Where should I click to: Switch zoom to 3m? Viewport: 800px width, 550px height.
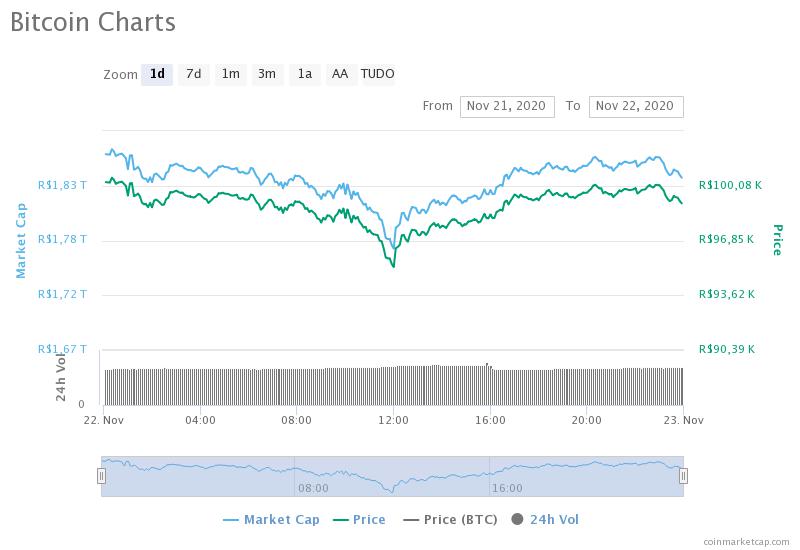point(267,74)
